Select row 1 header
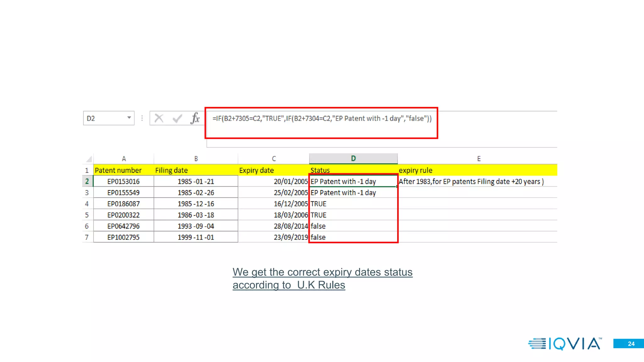The width and height of the screenshot is (644, 362). 87,170
